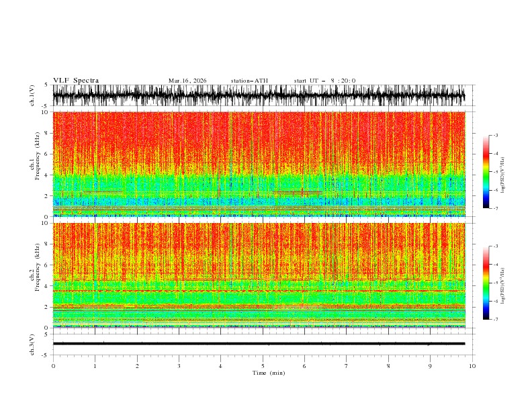Screen dimensions: 532x411
Task: Click the "4" kHz tick on ch.1 frequency axis
Action: (x=46, y=175)
